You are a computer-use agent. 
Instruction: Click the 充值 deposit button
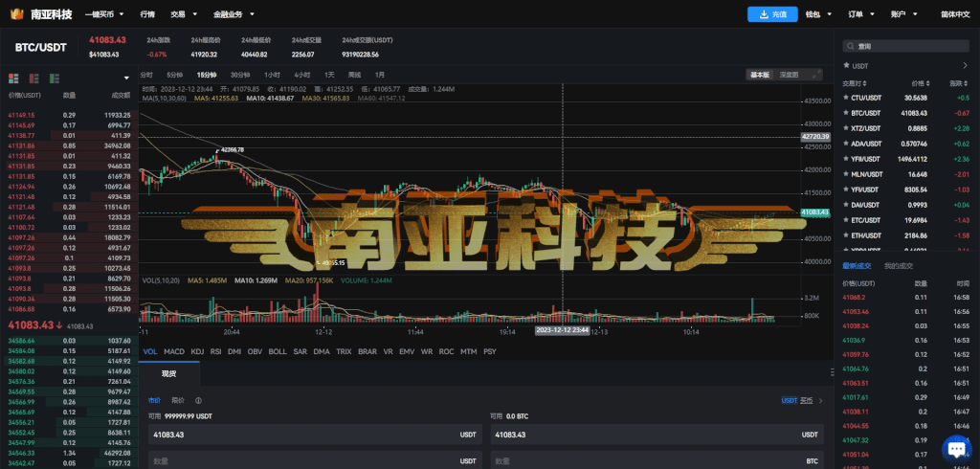click(x=772, y=13)
